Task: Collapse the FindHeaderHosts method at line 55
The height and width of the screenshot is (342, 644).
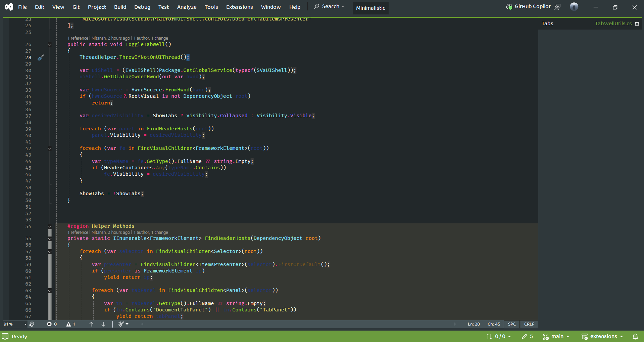Action: pos(50,239)
